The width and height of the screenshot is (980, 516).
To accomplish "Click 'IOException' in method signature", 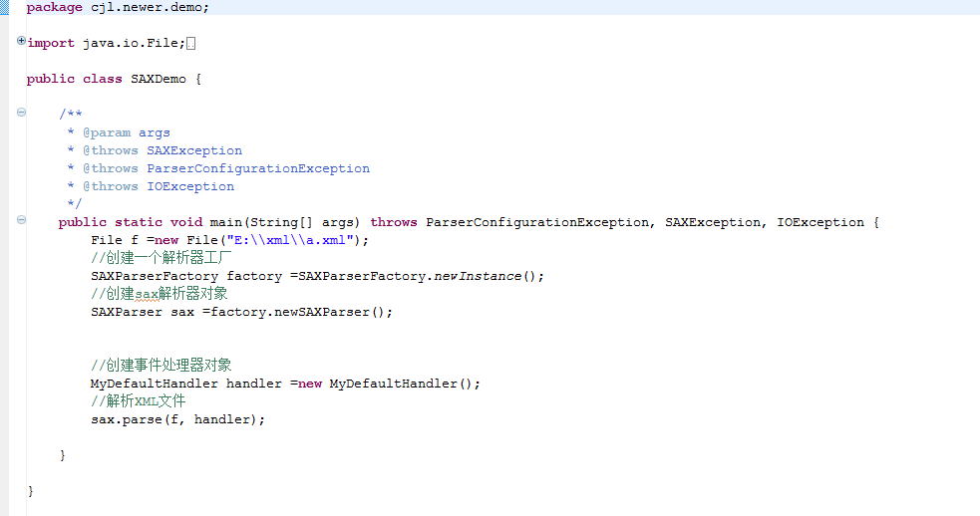I will (820, 222).
